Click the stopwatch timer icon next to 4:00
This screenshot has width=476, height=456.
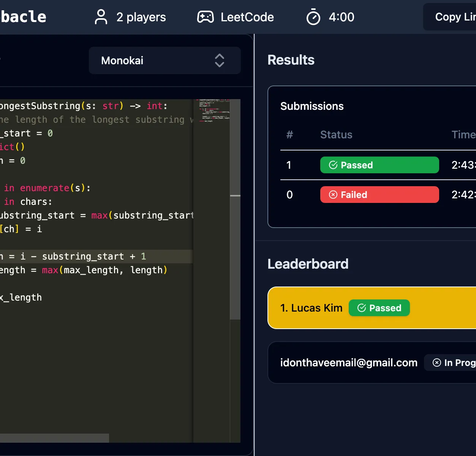click(x=313, y=17)
